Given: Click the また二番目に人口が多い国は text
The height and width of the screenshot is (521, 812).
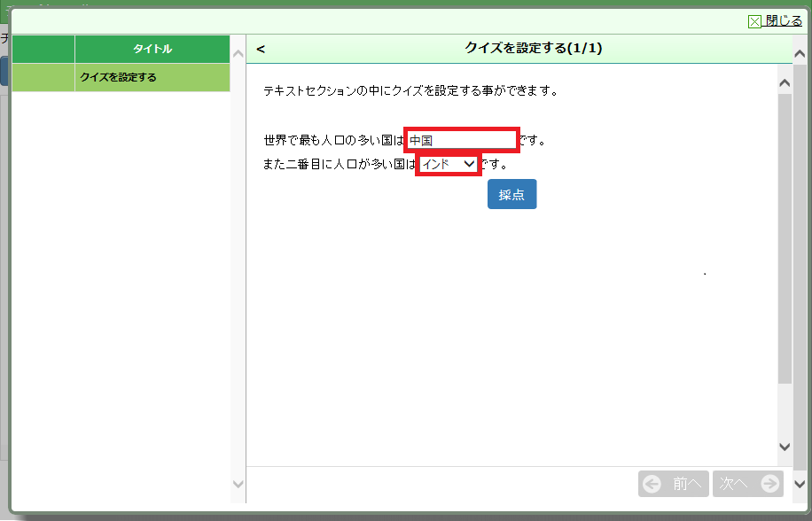Looking at the screenshot, I should pyautogui.click(x=339, y=164).
